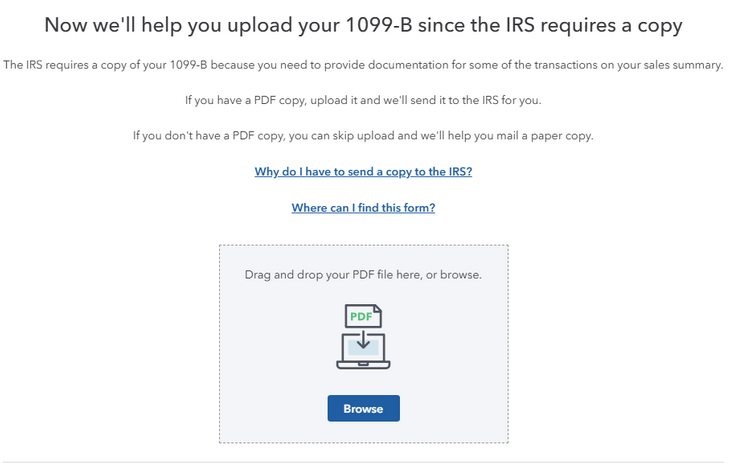Screen dimensions: 747x472
Task: Open 'Where can I find this form?' link
Action: (x=363, y=208)
